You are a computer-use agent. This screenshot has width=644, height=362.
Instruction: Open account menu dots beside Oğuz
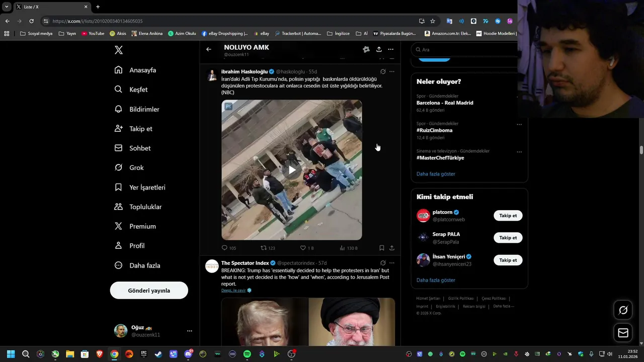[190, 331]
